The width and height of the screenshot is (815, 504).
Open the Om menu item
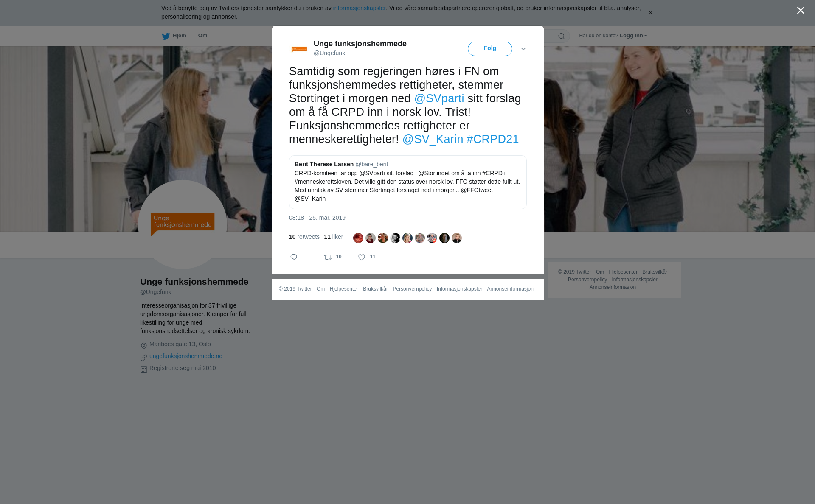coord(203,36)
